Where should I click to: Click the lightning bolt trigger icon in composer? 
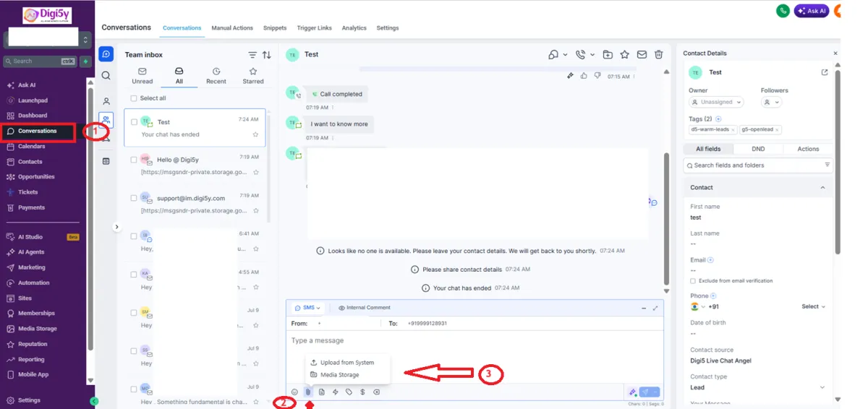tap(335, 392)
